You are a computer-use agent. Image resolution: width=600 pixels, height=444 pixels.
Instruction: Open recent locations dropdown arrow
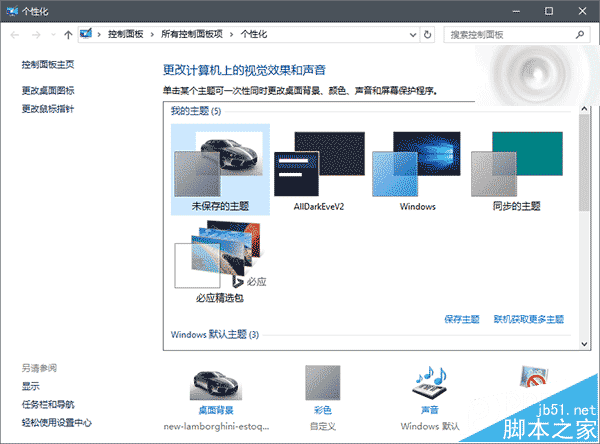53,35
